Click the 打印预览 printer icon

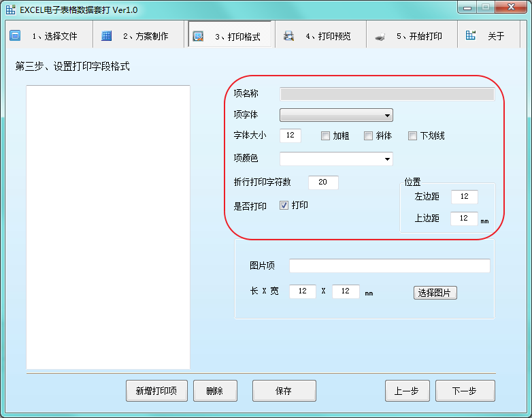(288, 35)
